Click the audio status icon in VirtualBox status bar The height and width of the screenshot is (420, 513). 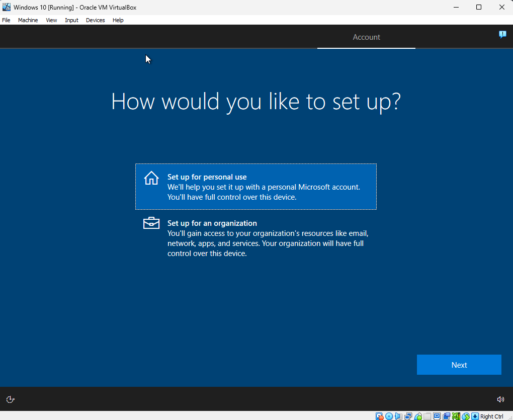(x=398, y=416)
